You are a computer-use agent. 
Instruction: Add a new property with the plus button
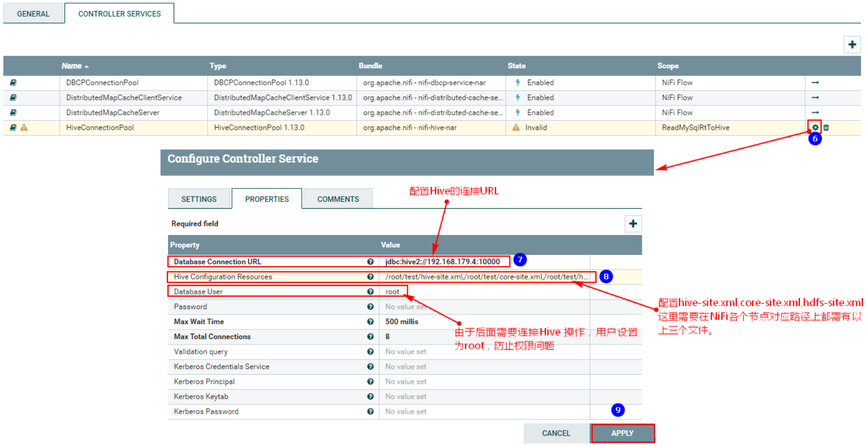click(633, 224)
